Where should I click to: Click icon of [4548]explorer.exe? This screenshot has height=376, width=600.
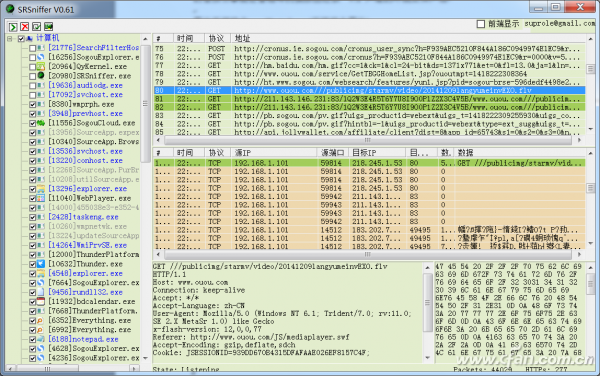[41, 273]
